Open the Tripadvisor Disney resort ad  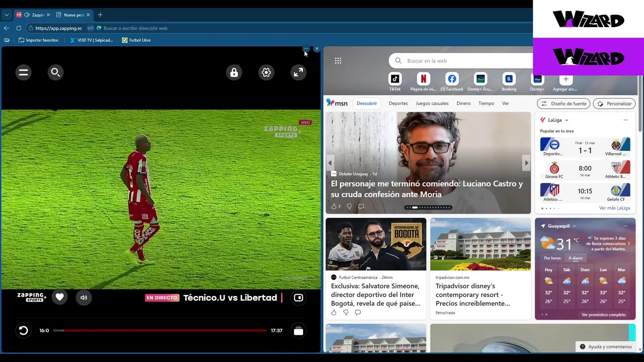coord(480,268)
